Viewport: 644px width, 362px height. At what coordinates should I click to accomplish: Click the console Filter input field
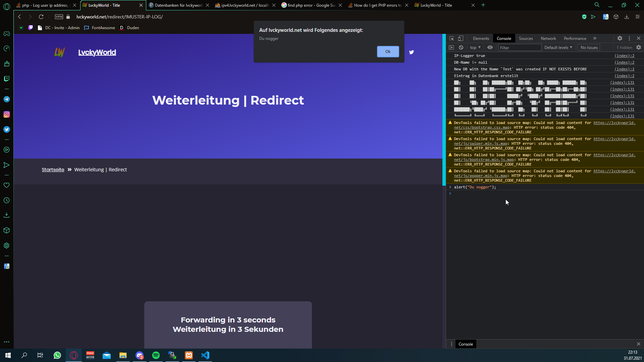520,48
